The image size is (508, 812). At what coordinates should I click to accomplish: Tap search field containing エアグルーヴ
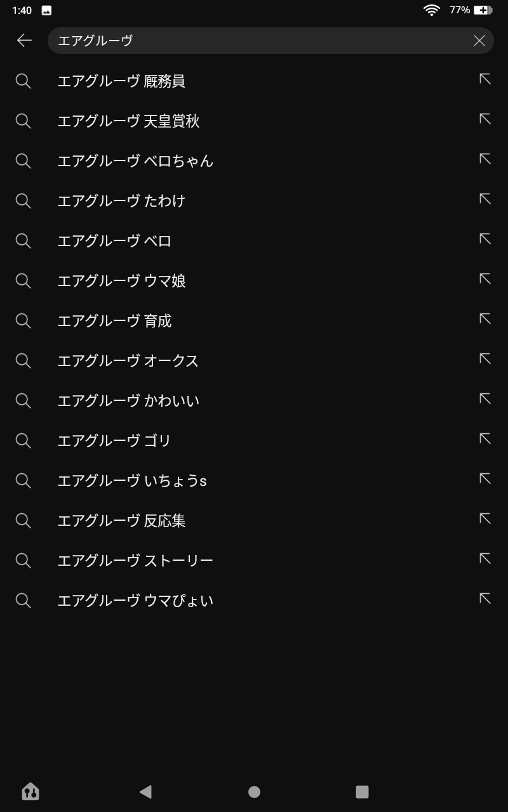[x=254, y=41]
